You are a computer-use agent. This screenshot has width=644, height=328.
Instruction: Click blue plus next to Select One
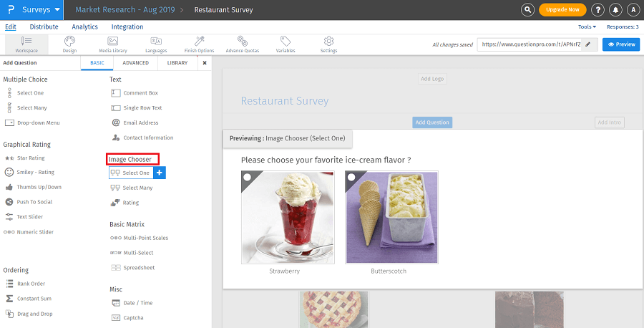click(x=160, y=173)
